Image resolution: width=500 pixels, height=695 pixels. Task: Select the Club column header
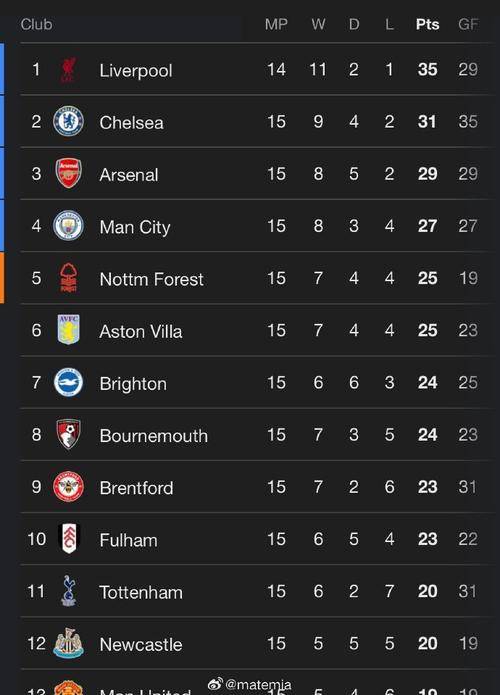tap(36, 24)
